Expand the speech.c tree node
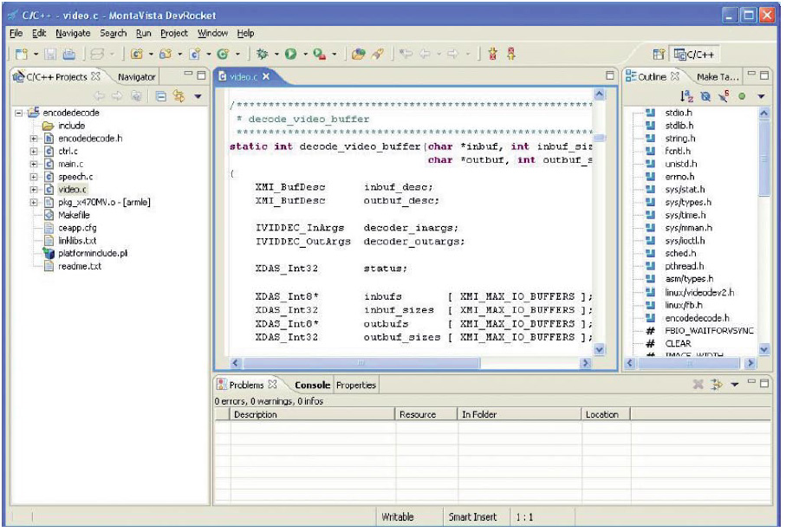 click(x=34, y=177)
